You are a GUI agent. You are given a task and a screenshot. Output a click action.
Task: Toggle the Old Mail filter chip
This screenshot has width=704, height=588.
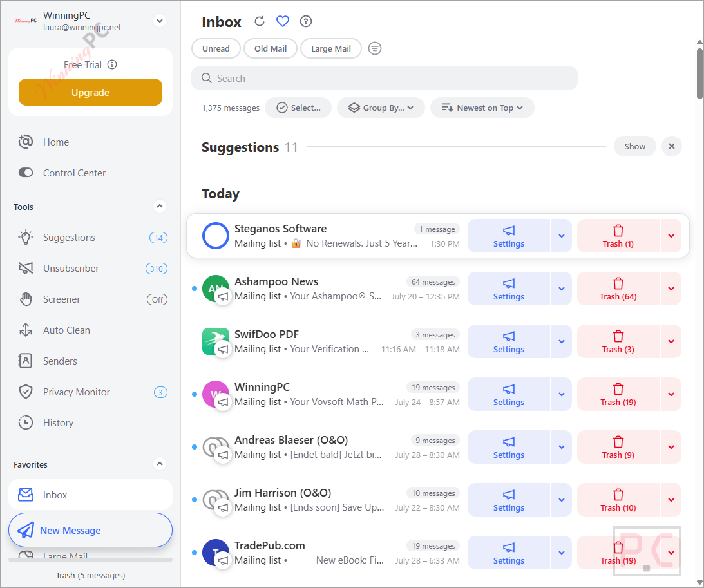(x=271, y=48)
